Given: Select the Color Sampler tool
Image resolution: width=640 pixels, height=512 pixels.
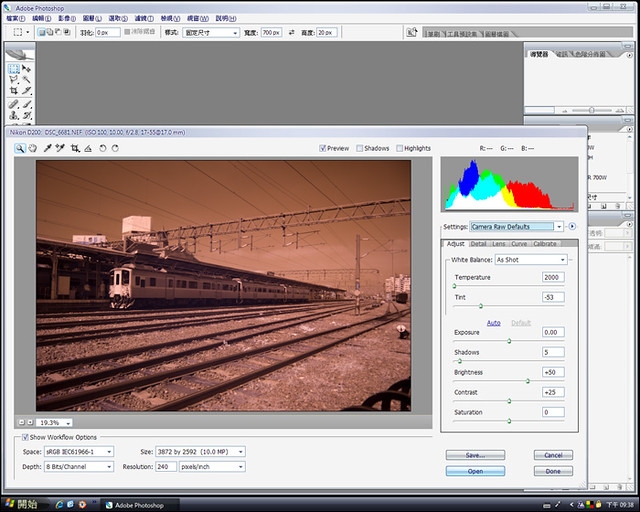Looking at the screenshot, I should click(x=60, y=148).
